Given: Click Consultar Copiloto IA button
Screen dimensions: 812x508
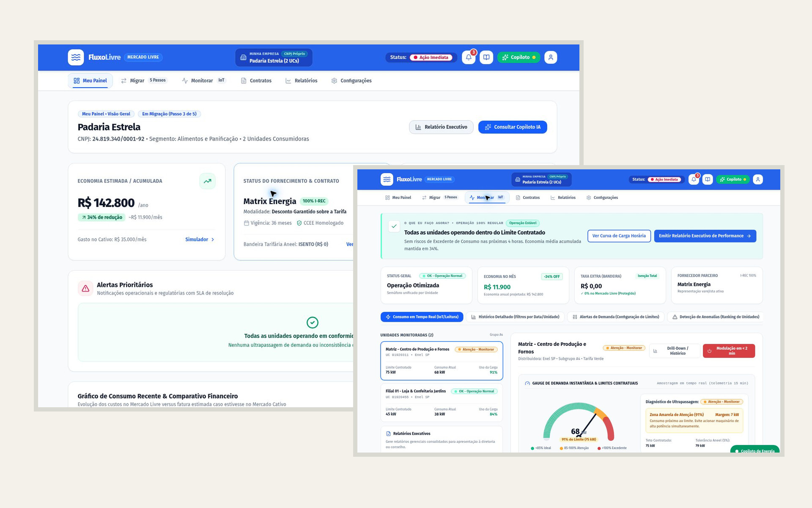Looking at the screenshot, I should [513, 127].
